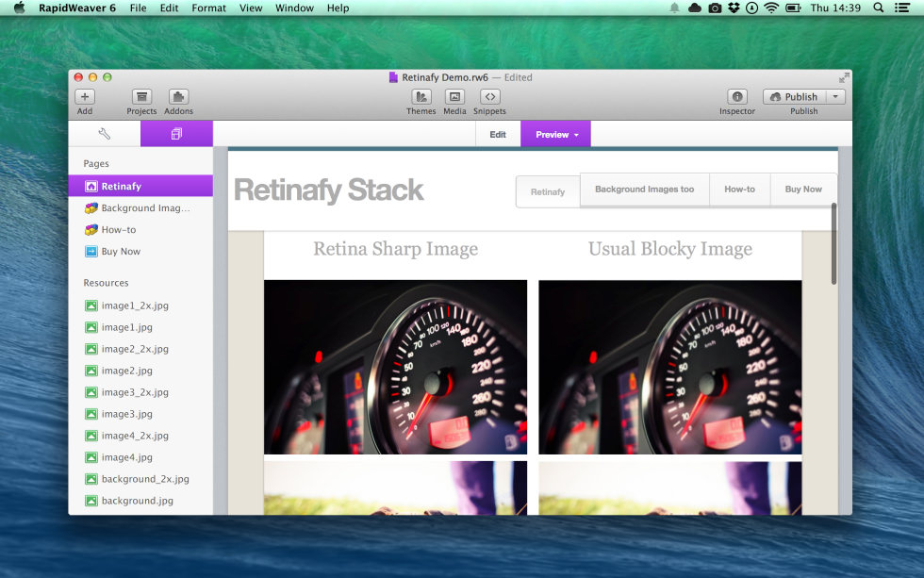Toggle fullscreen for the RapidWeaver window

pyautogui.click(x=844, y=77)
